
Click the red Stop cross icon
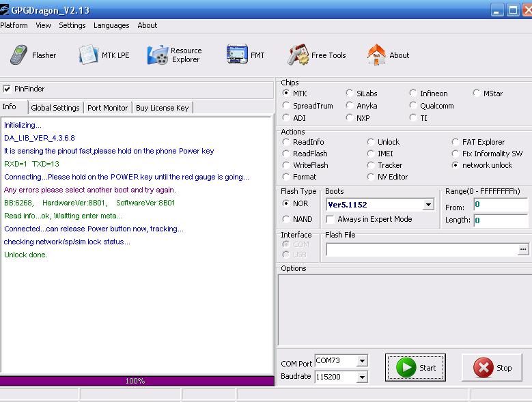483,368
